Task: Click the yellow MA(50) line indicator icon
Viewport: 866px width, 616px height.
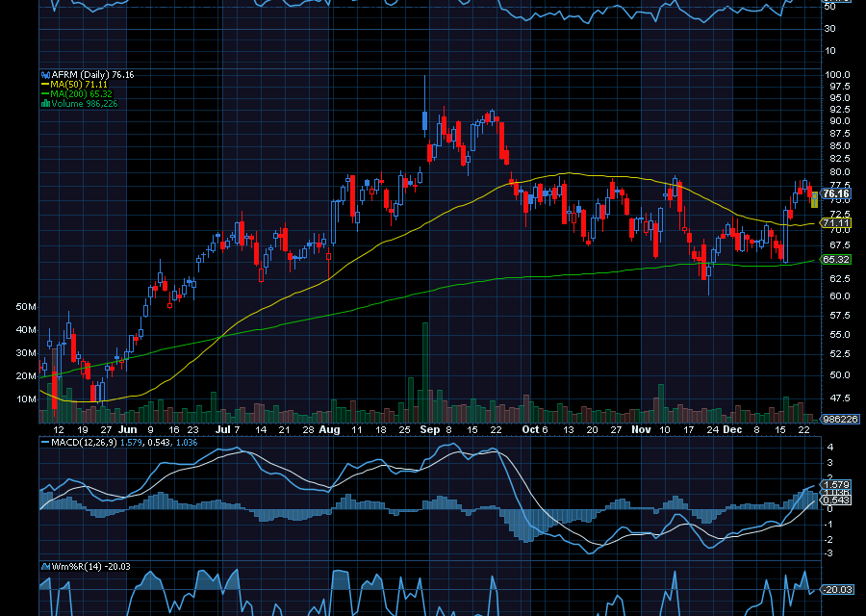Action: pyautogui.click(x=44, y=84)
